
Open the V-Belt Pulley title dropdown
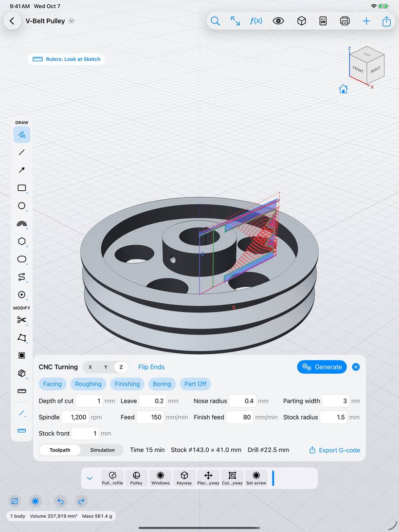71,21
